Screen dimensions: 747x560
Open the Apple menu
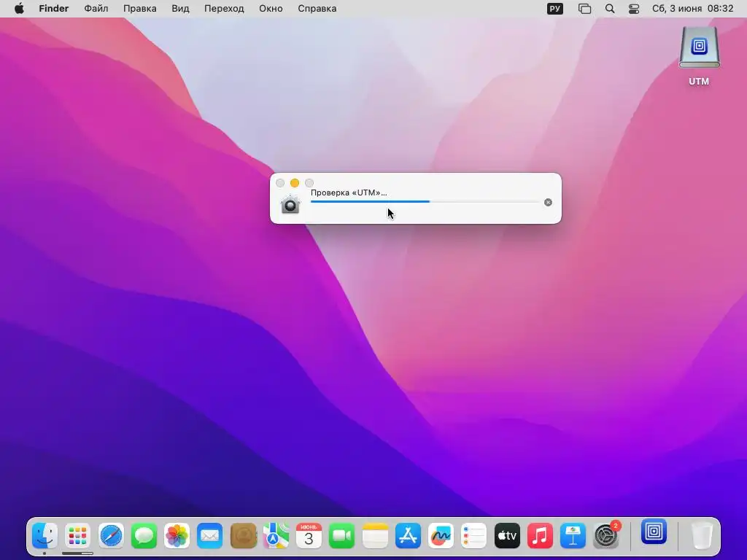[19, 9]
